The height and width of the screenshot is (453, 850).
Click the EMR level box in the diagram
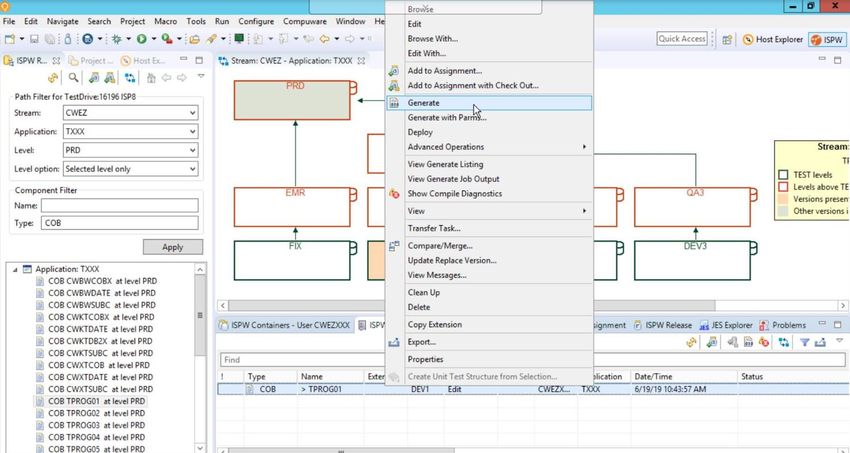292,207
